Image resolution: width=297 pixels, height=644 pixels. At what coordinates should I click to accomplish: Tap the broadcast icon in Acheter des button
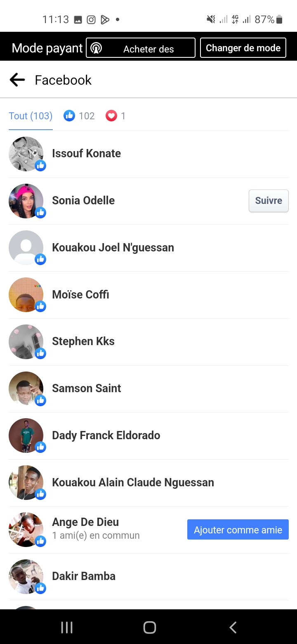(96, 48)
